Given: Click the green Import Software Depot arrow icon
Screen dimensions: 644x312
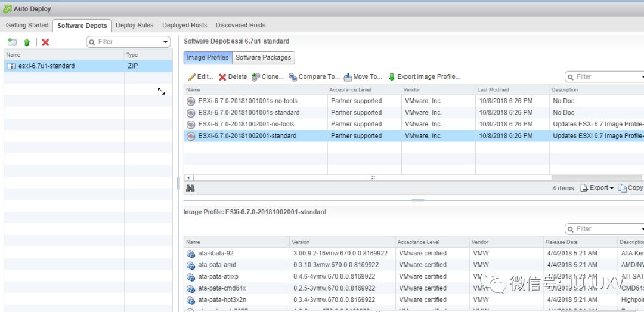Looking at the screenshot, I should pos(27,42).
